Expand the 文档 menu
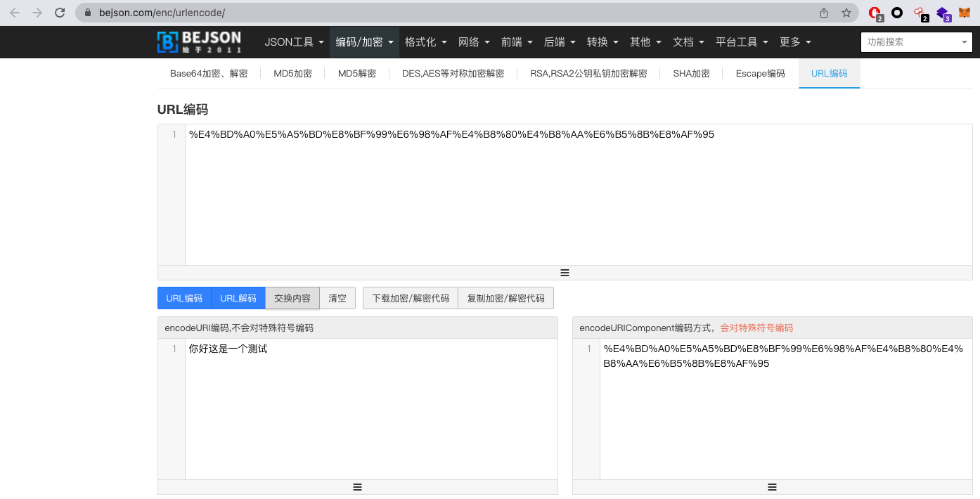980x499 pixels. click(688, 42)
